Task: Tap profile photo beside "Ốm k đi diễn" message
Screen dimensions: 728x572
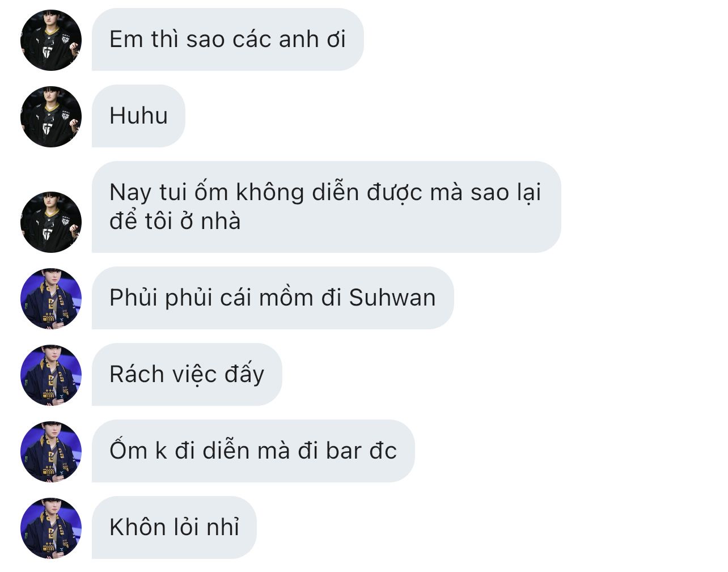Action: [x=51, y=451]
